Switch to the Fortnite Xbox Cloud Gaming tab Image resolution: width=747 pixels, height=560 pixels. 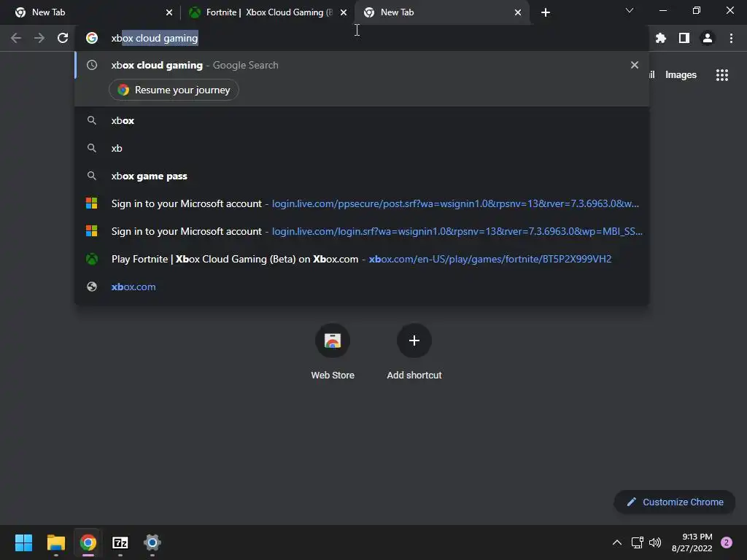pyautogui.click(x=267, y=12)
